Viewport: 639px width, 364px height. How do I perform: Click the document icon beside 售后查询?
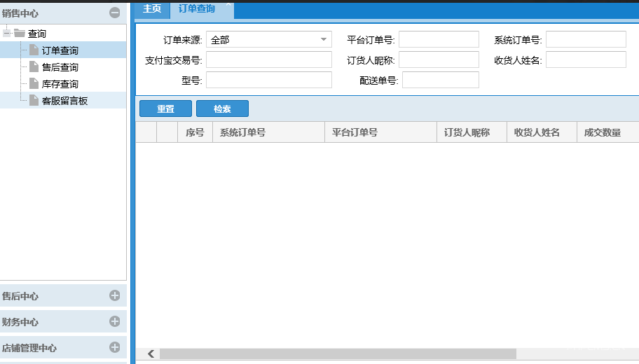34,66
